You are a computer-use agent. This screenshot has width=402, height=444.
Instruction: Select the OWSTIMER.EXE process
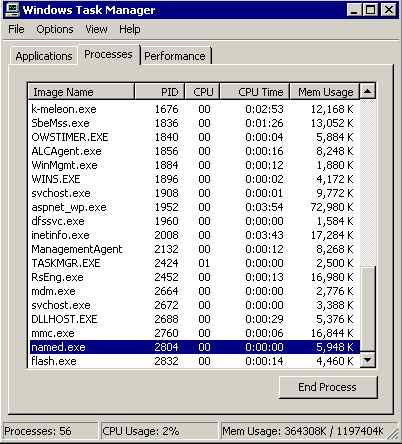pyautogui.click(x=194, y=137)
